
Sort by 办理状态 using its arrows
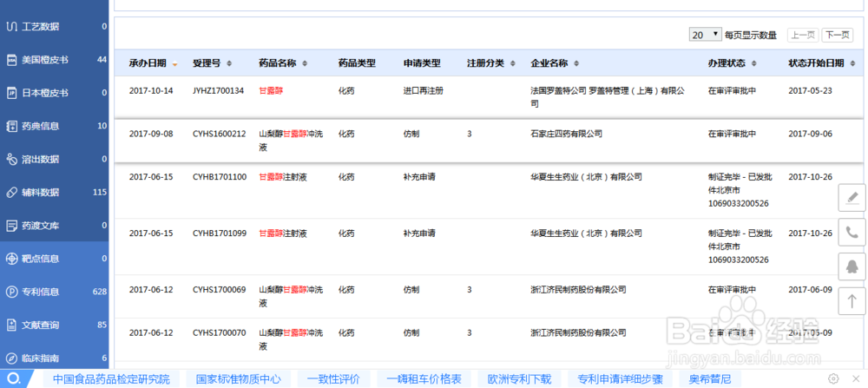[x=753, y=63]
